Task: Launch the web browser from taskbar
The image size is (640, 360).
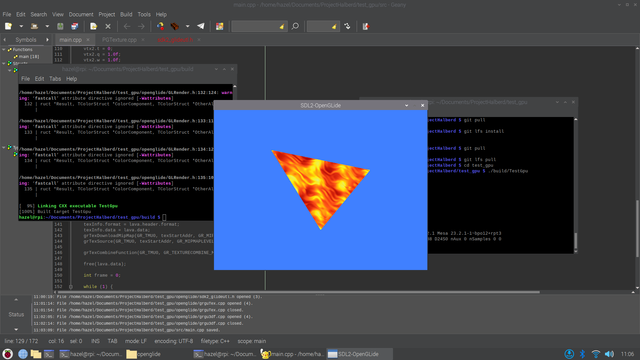Action: point(23,354)
